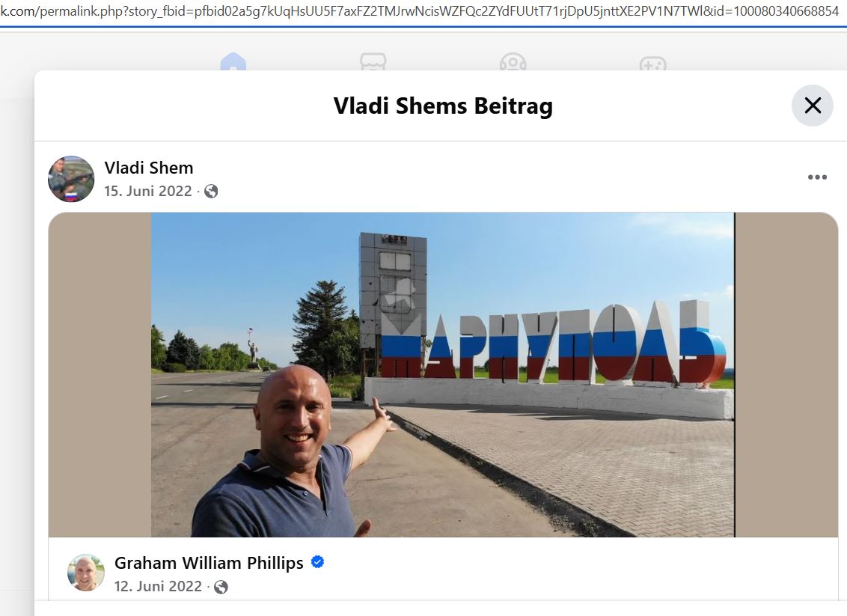
Task: Click the 12. Juni 2022 shared post date
Action: [x=159, y=586]
